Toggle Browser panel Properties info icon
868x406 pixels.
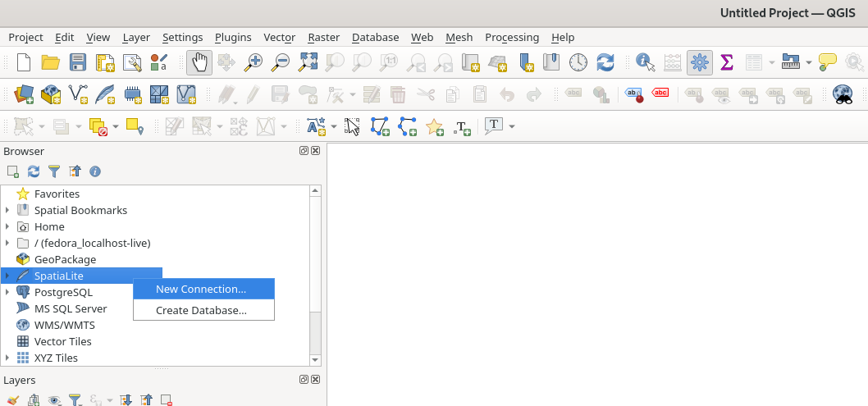95,171
